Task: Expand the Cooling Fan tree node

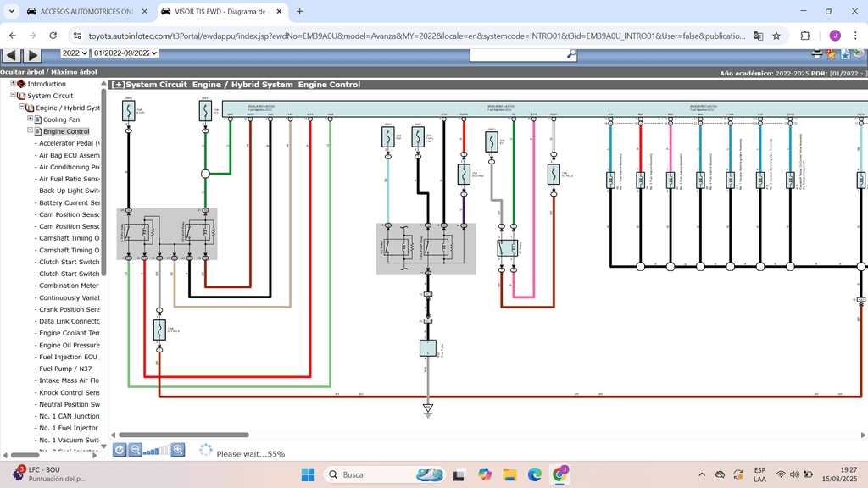Action: click(30, 119)
